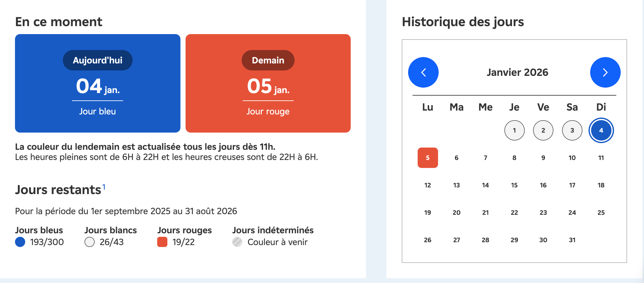Advance a month with the right chevron
This screenshot has height=283, width=644.
[x=605, y=72]
